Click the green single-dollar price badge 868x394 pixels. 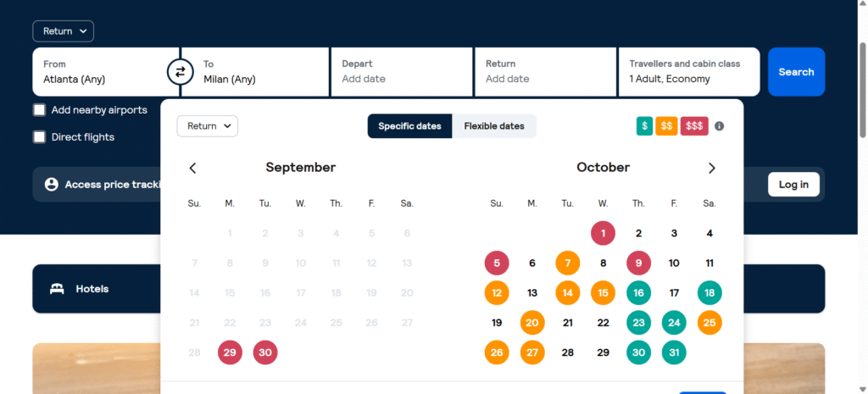tap(645, 126)
